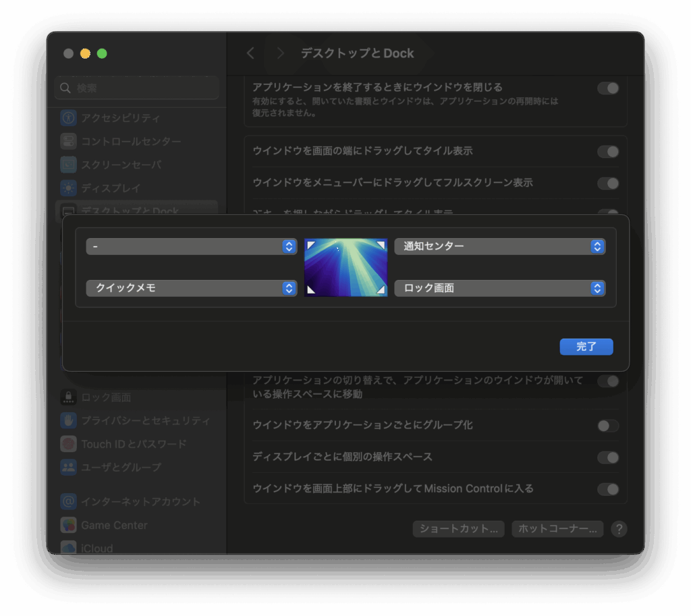Open the クイックメモ hot corner dropdown
Screen dimensions: 691x616
(191, 288)
